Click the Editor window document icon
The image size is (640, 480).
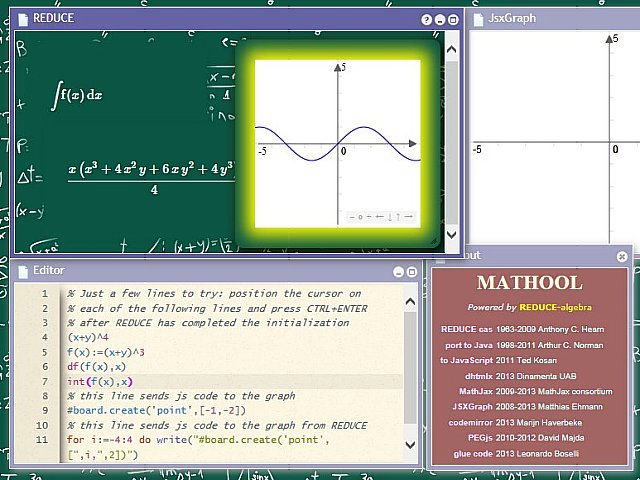(x=23, y=271)
